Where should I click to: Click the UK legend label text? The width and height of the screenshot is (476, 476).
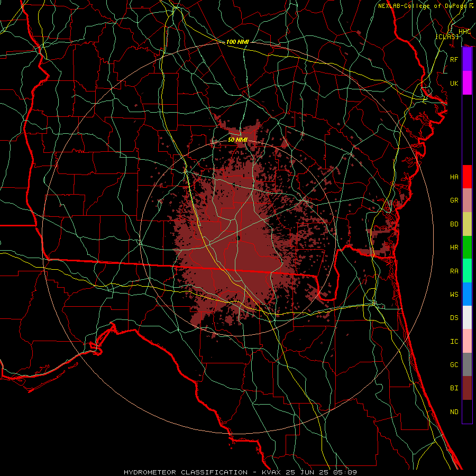point(454,83)
